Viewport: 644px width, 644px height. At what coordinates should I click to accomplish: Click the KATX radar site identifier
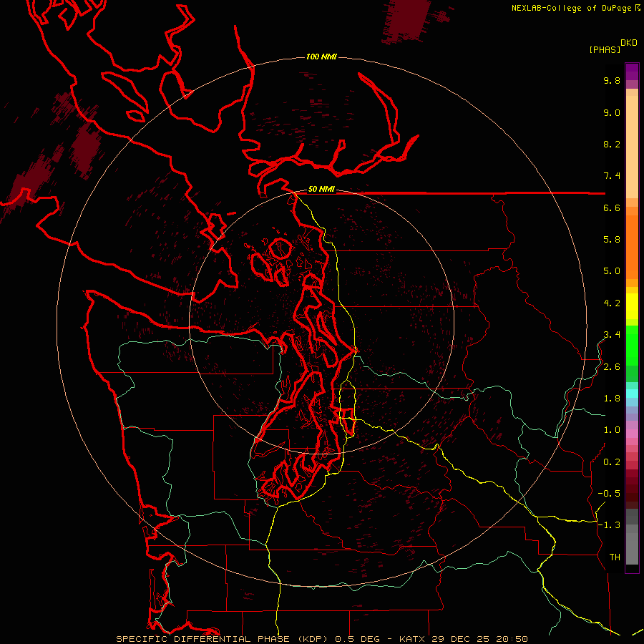pyautogui.click(x=413, y=639)
